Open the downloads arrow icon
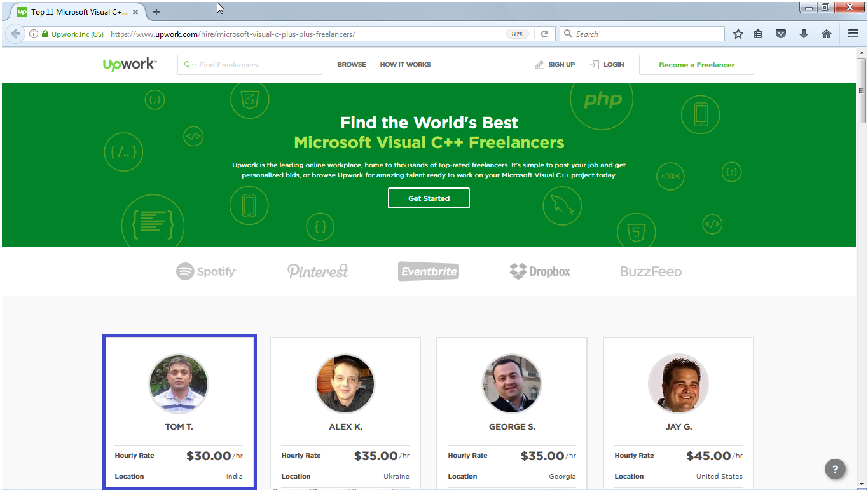Screen dimensions: 868x490 804,34
